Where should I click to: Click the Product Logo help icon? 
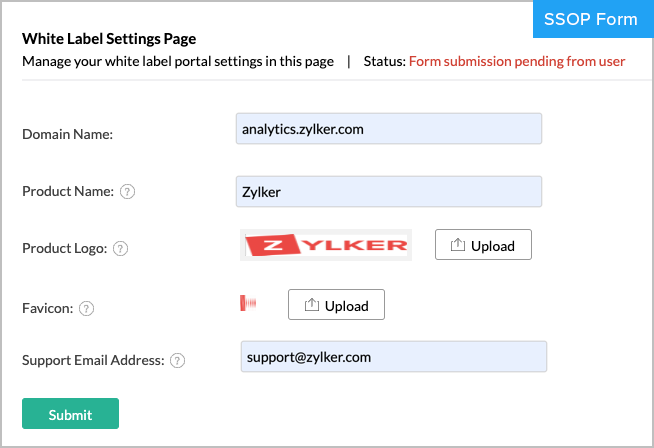tap(121, 249)
